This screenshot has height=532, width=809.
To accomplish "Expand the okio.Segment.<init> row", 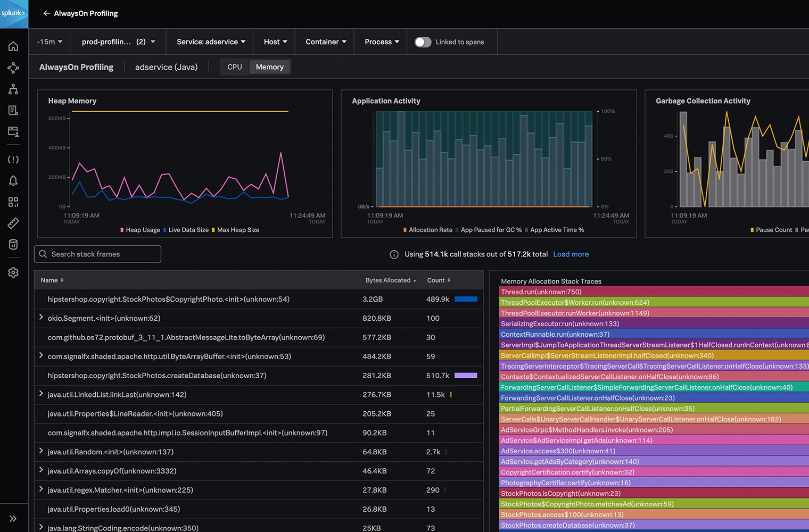I will coord(41,318).
